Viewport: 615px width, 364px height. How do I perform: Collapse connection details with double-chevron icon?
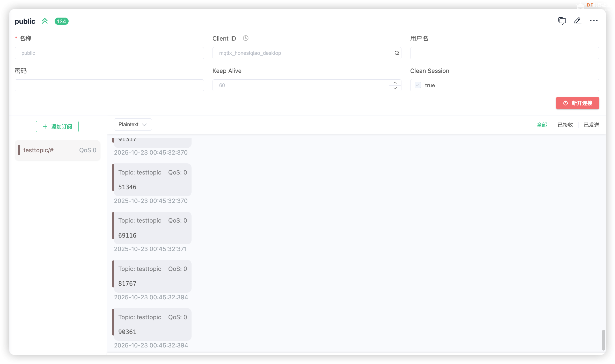[45, 21]
